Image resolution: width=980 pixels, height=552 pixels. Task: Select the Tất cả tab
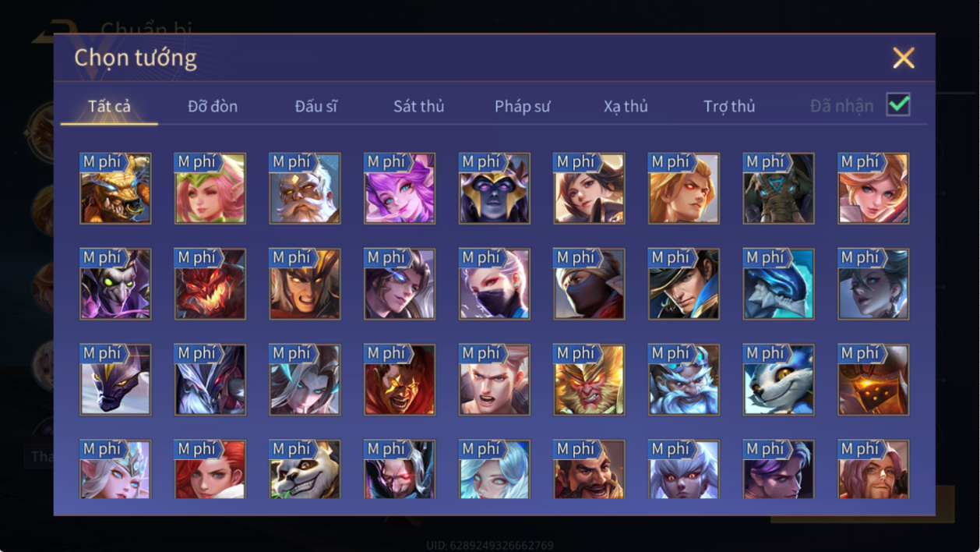point(109,106)
